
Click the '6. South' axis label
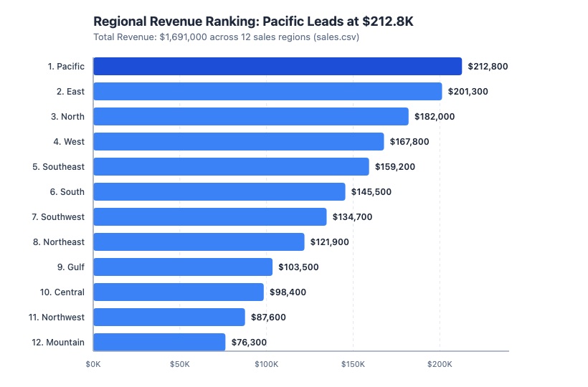(67, 192)
